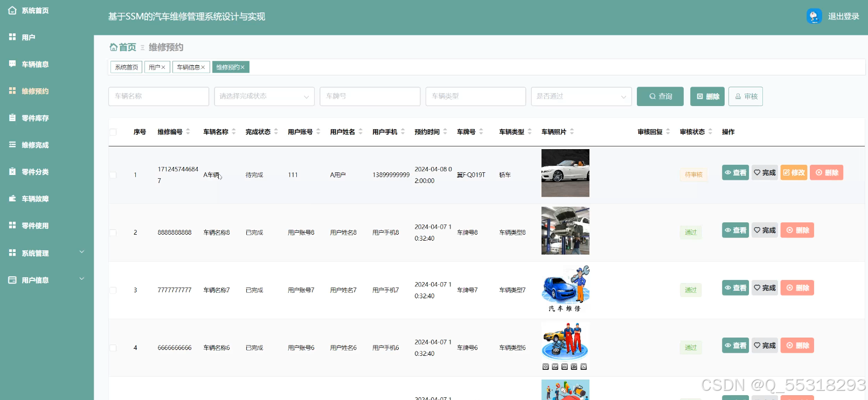Open the row 4 vehicle photo with two mechanics

pos(565,346)
